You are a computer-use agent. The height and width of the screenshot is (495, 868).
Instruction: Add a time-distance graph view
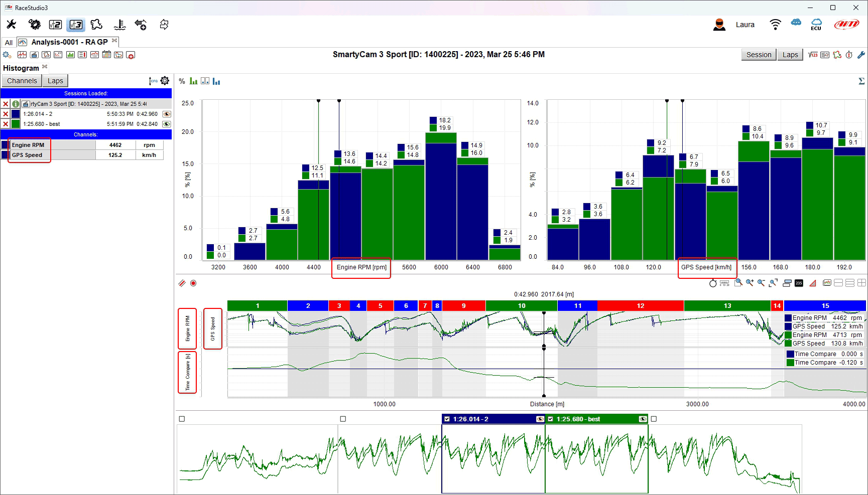tap(22, 55)
